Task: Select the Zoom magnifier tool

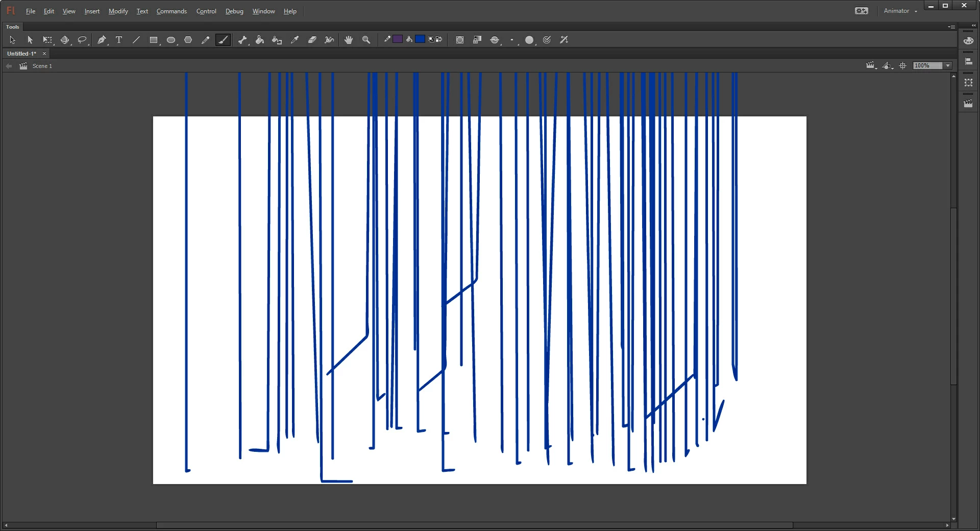Action: tap(366, 40)
